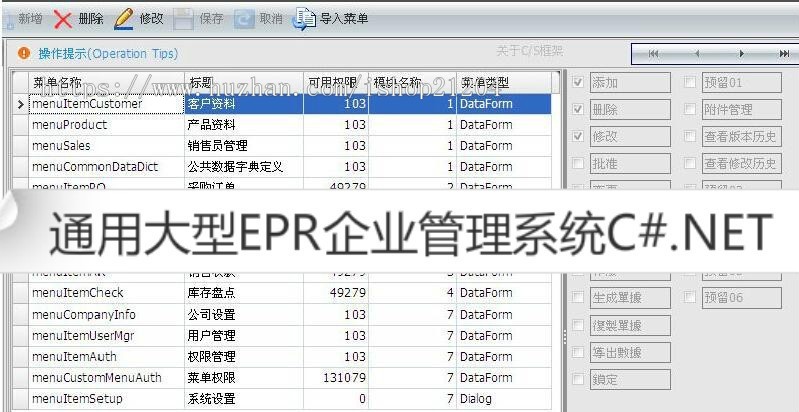Screen dimensions: 799x412
Task: Enable the 附件管理 checkbox
Action: [689, 109]
